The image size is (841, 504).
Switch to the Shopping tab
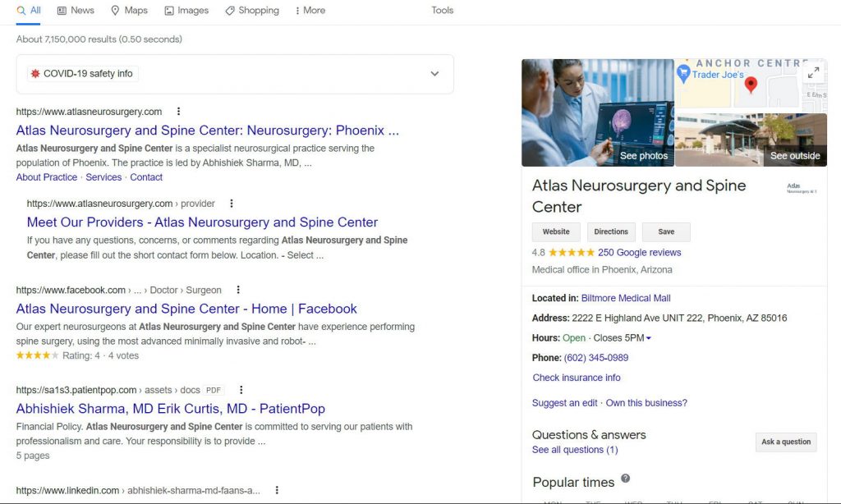click(252, 10)
